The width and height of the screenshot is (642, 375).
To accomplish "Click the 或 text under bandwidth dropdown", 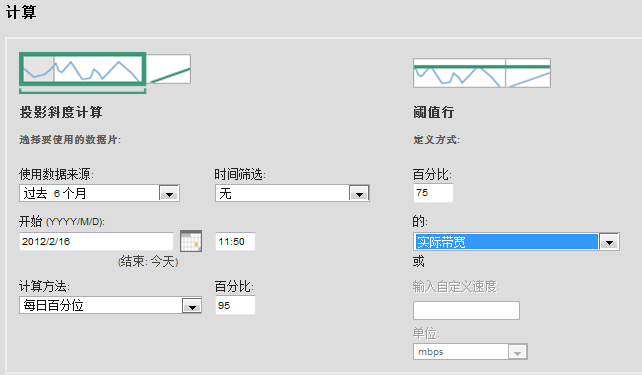I will pyautogui.click(x=418, y=261).
